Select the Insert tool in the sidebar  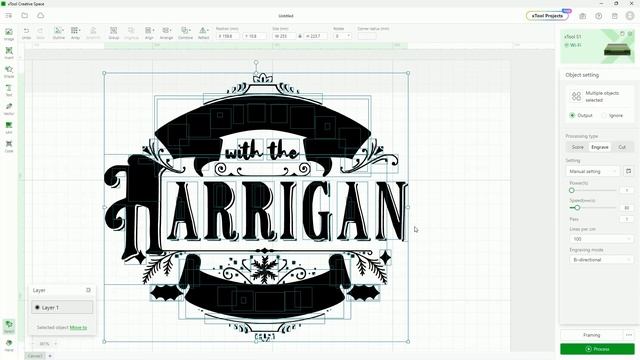click(x=9, y=53)
